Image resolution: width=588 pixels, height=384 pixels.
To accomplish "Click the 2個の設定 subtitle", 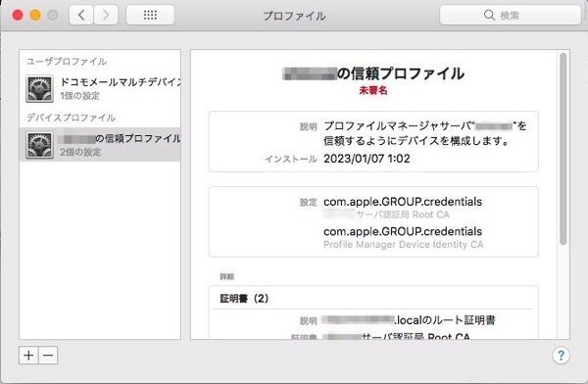I will [80, 152].
